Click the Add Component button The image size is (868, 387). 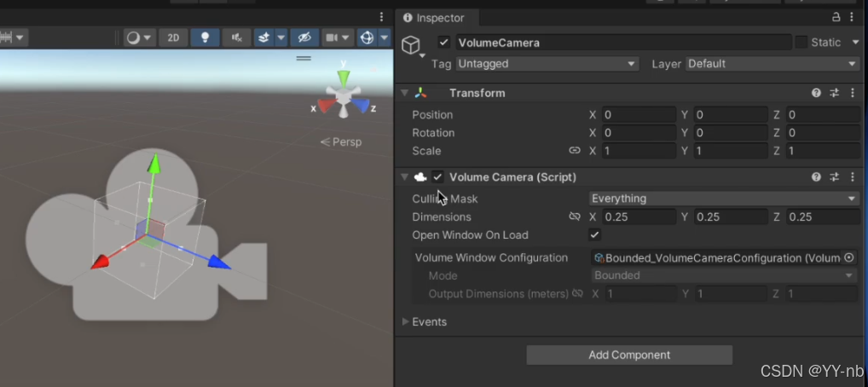(x=629, y=355)
